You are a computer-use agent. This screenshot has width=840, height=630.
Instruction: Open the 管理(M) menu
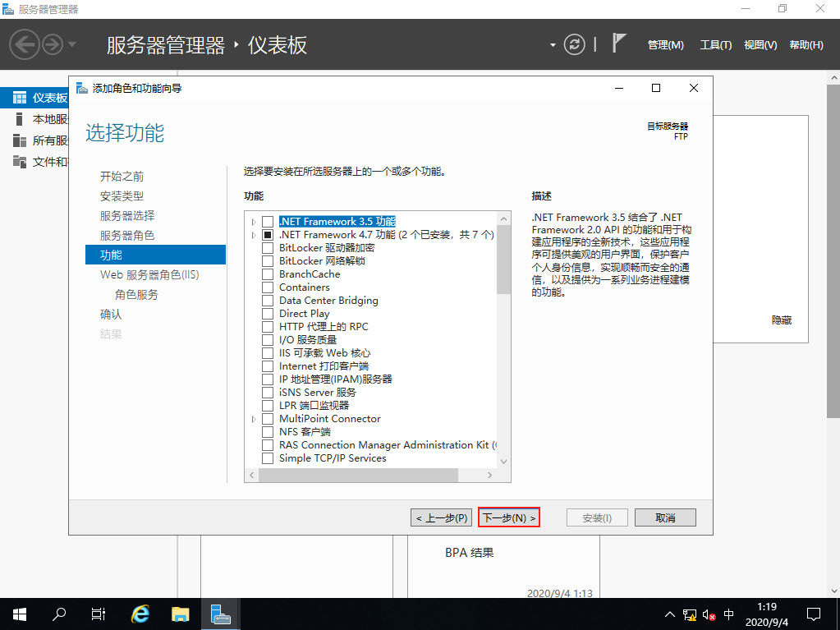click(x=665, y=45)
